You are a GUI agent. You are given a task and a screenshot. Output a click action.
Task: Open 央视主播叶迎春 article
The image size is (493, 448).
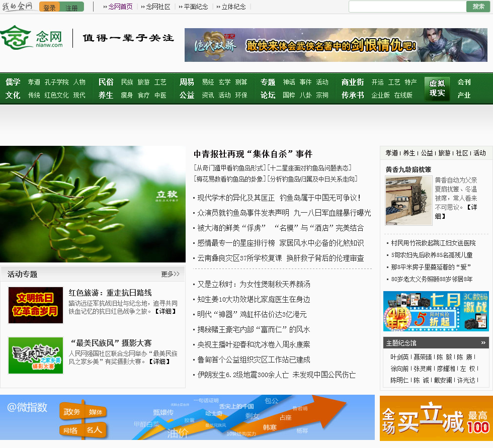(x=254, y=344)
